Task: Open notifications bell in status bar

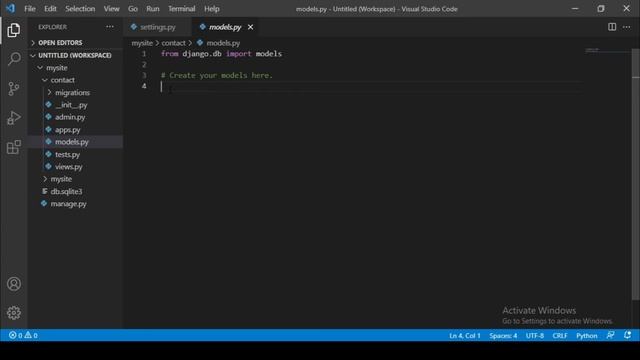Action: click(x=627, y=335)
